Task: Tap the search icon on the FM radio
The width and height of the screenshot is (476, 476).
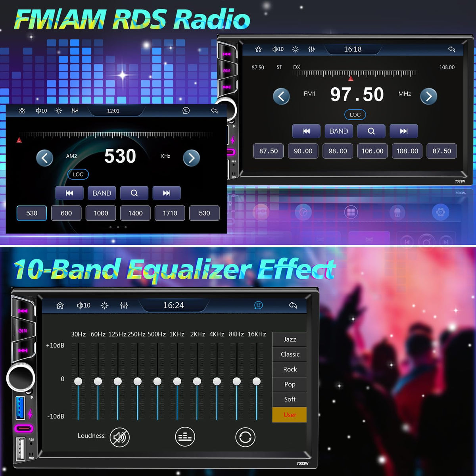Action: point(371,131)
